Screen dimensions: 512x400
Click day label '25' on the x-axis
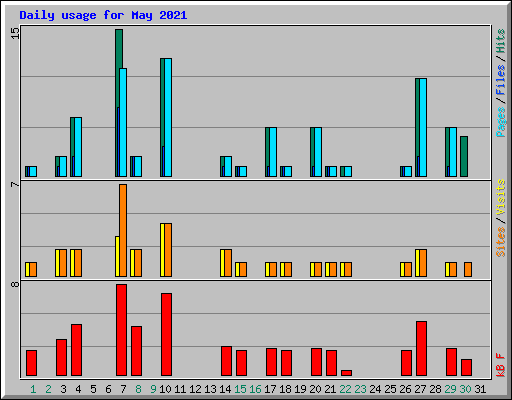(x=390, y=389)
